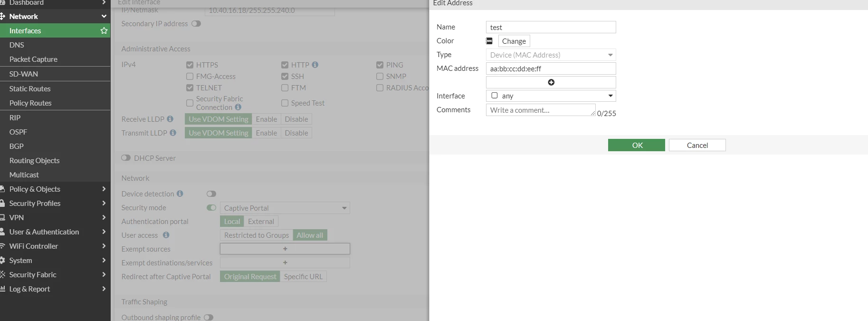Click the User & Authentication person icon

2,232
